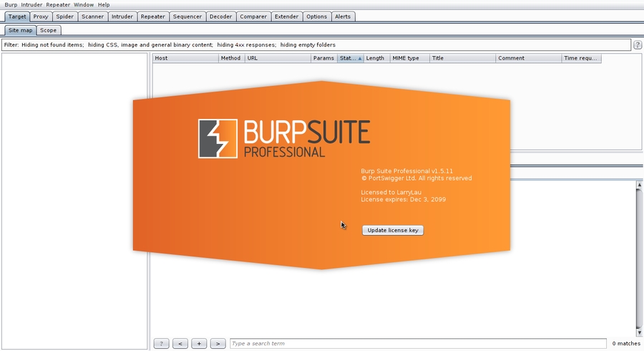Open the Help menu

pos(104,4)
